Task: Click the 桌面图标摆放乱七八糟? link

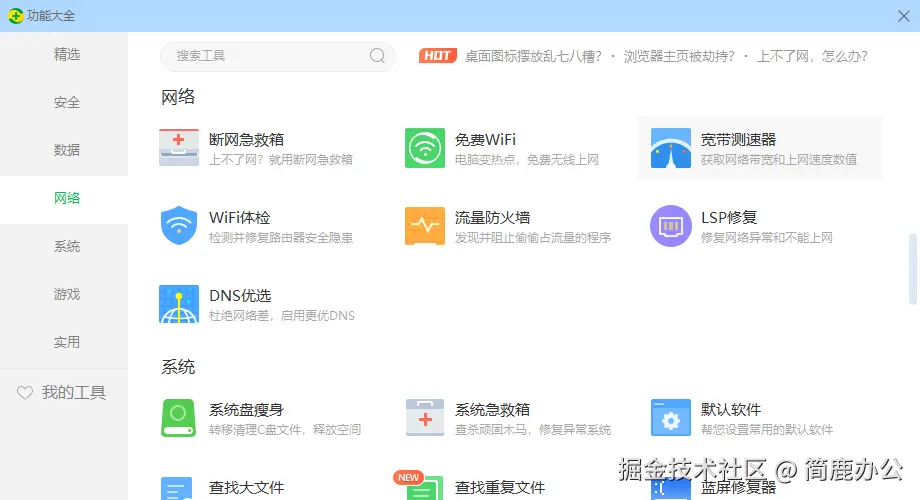Action: (x=533, y=56)
